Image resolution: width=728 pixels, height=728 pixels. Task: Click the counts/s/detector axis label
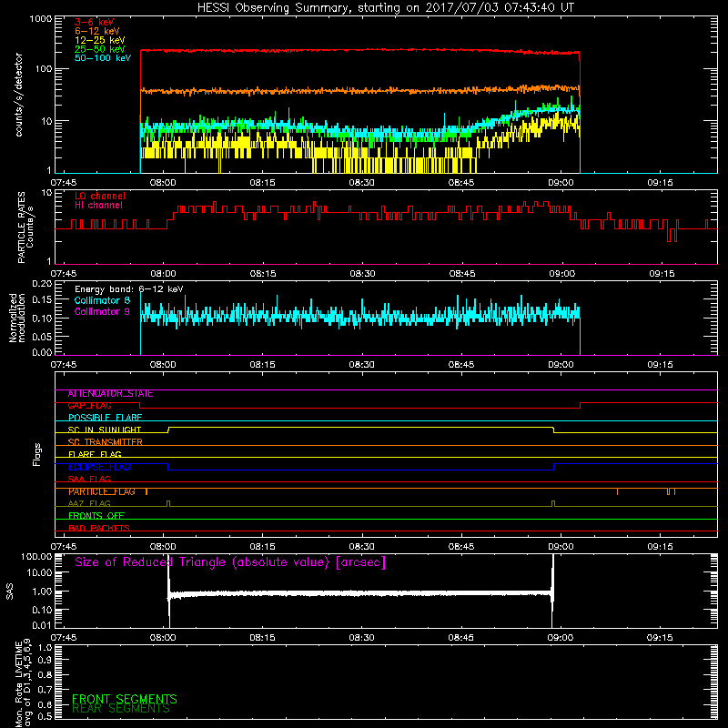pyautogui.click(x=19, y=95)
